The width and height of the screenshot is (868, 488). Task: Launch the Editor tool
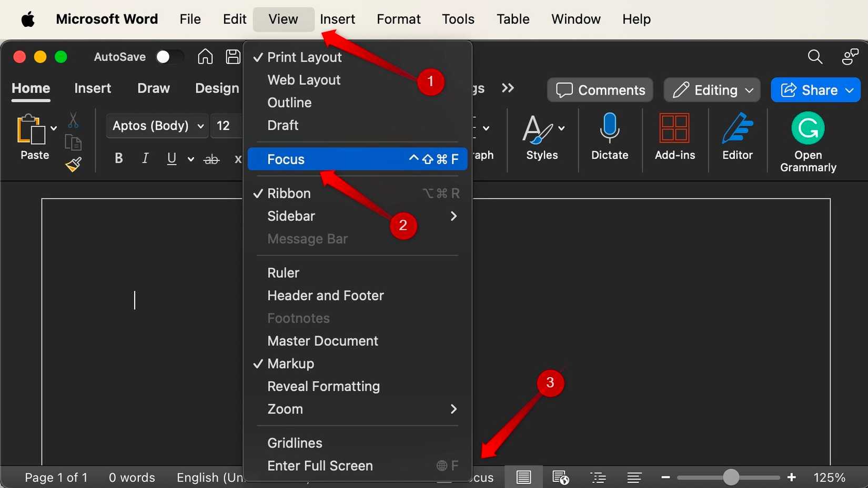(737, 139)
